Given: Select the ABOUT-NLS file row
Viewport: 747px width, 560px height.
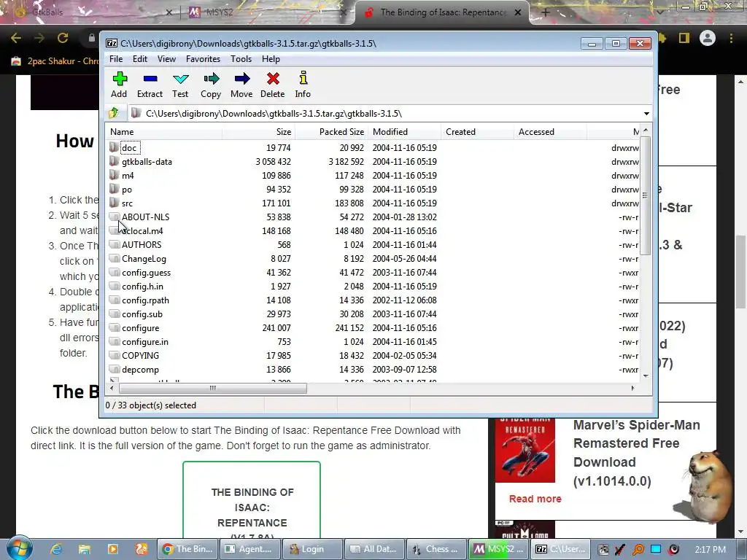Looking at the screenshot, I should click(373, 217).
